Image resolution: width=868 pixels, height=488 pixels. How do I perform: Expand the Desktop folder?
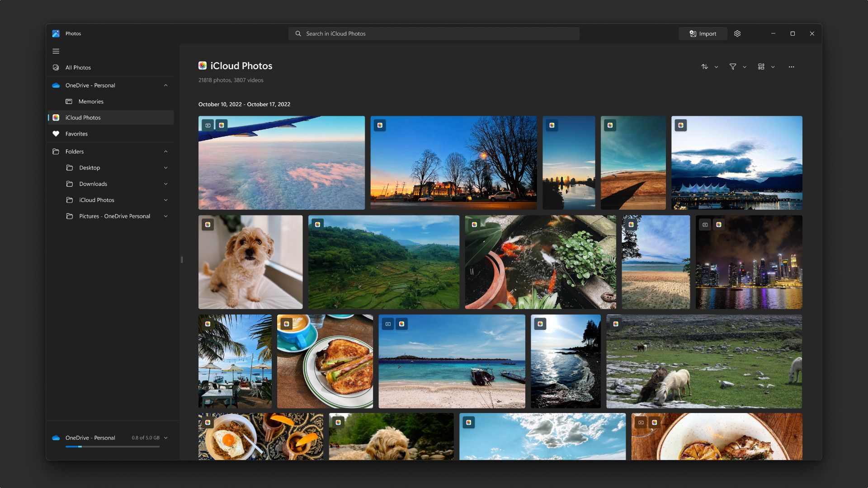166,168
